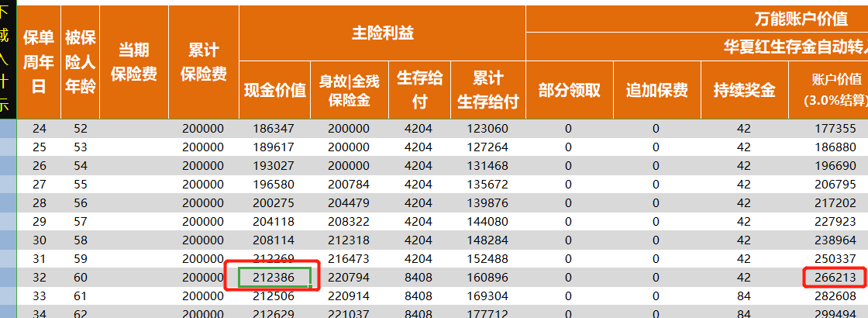Viewport: 868px width, 318px height.
Task: Select death benefit cell 208322
Action: pyautogui.click(x=349, y=222)
